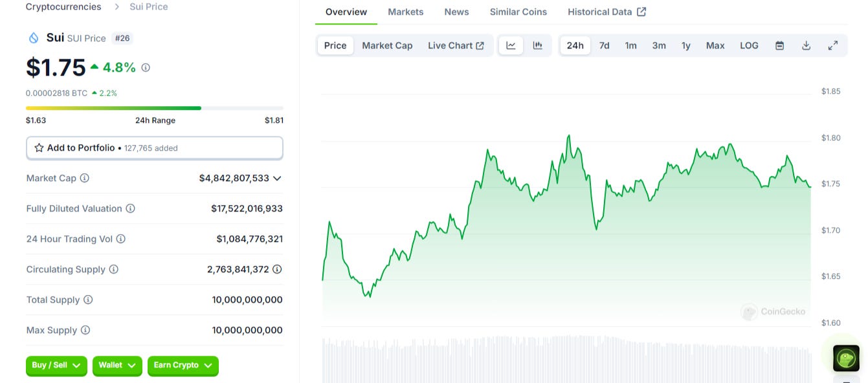Click the $1.75 current price
Image resolution: width=868 pixels, height=383 pixels.
pos(56,67)
